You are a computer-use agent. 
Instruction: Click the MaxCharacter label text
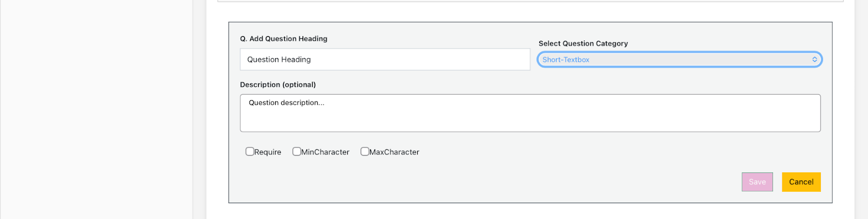click(x=394, y=152)
